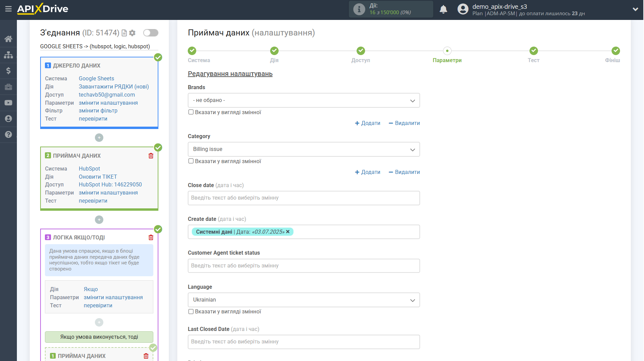Toggle the connection enable switch
Image resolution: width=644 pixels, height=361 pixels.
[151, 33]
